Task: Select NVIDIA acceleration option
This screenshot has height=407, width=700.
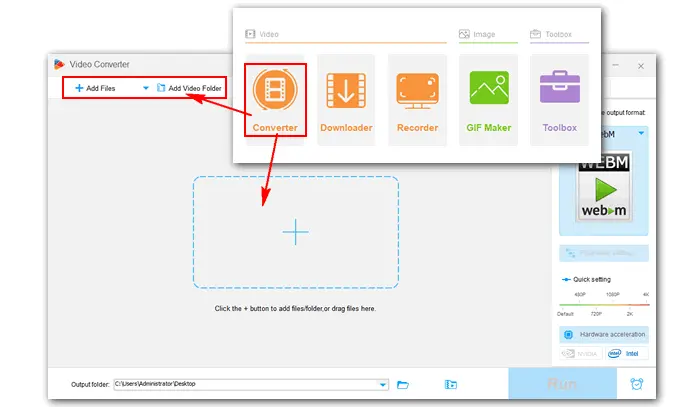Action: click(581, 353)
